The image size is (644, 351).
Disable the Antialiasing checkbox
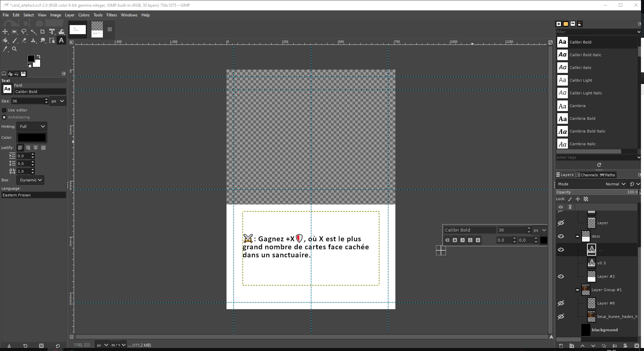(x=4, y=117)
